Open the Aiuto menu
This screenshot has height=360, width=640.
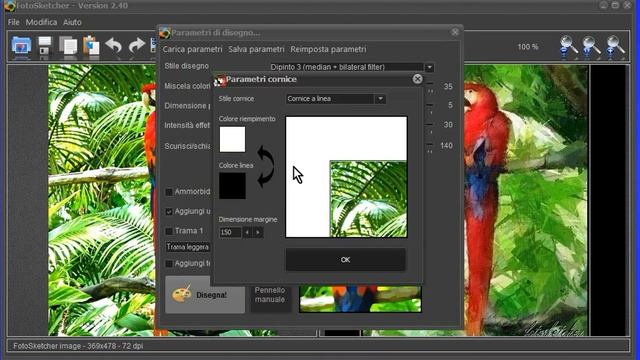pos(72,22)
